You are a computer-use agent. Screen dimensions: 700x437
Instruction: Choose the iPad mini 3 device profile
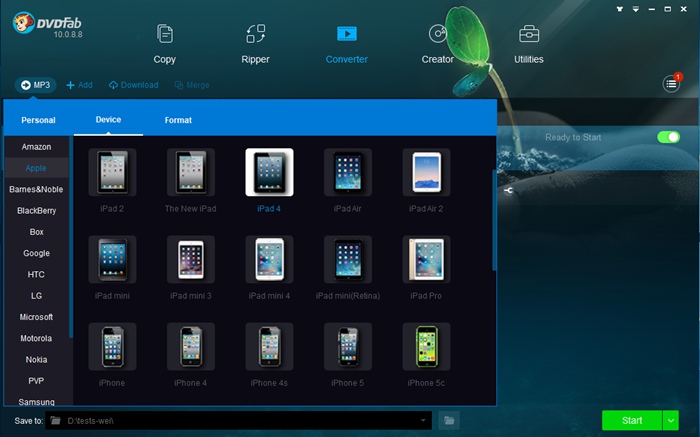[191, 259]
